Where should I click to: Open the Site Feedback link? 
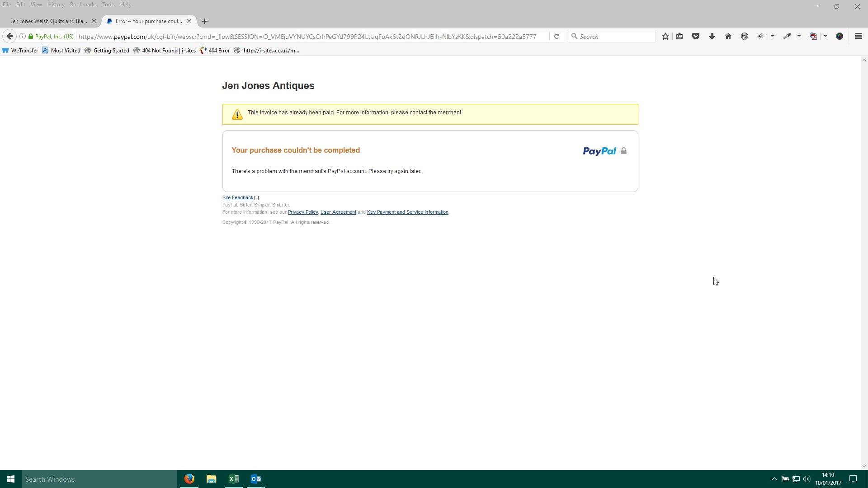pyautogui.click(x=238, y=197)
